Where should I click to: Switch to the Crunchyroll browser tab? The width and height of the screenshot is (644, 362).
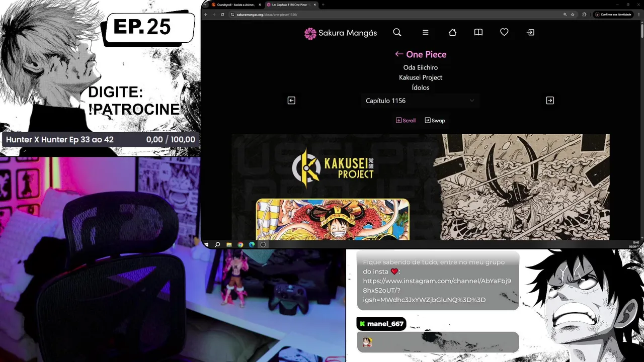235,5
